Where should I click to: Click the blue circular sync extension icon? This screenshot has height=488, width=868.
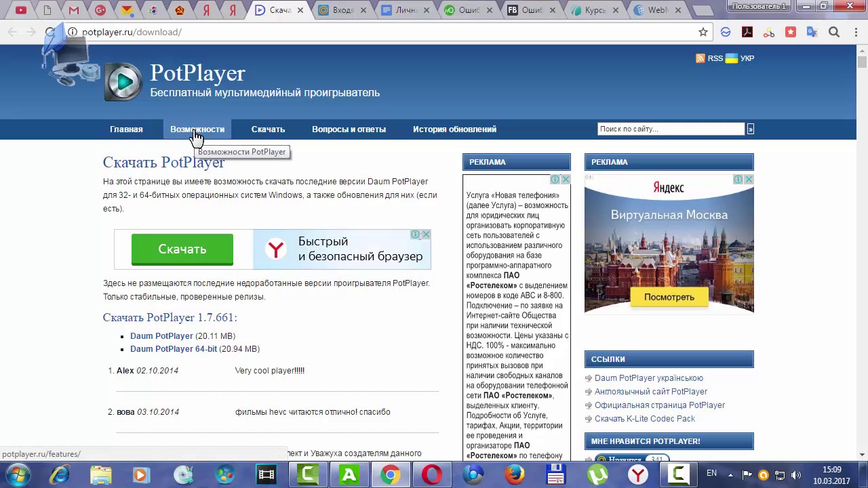coord(726,32)
